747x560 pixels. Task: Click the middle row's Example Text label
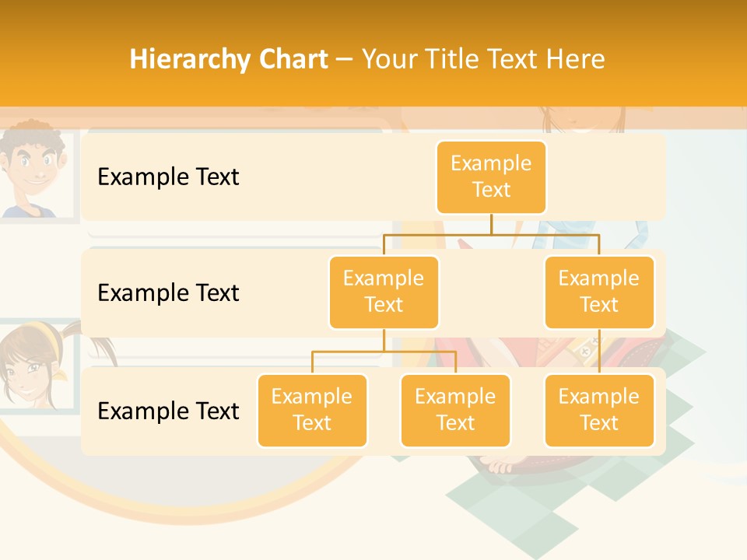pos(168,293)
